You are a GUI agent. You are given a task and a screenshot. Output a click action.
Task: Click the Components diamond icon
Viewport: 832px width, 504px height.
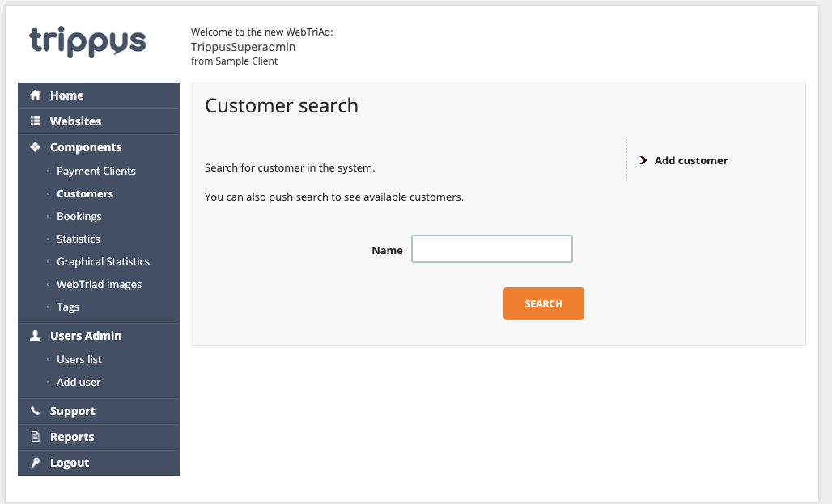pos(35,147)
